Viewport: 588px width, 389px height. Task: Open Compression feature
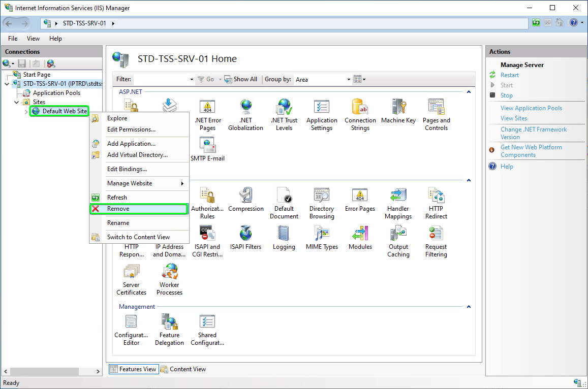[245, 200]
